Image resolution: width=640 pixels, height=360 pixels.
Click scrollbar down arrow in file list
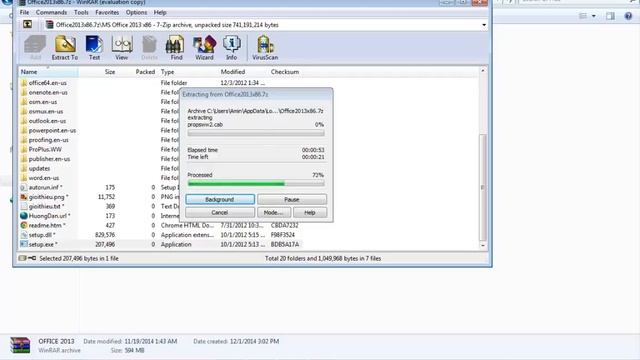pos(483,245)
